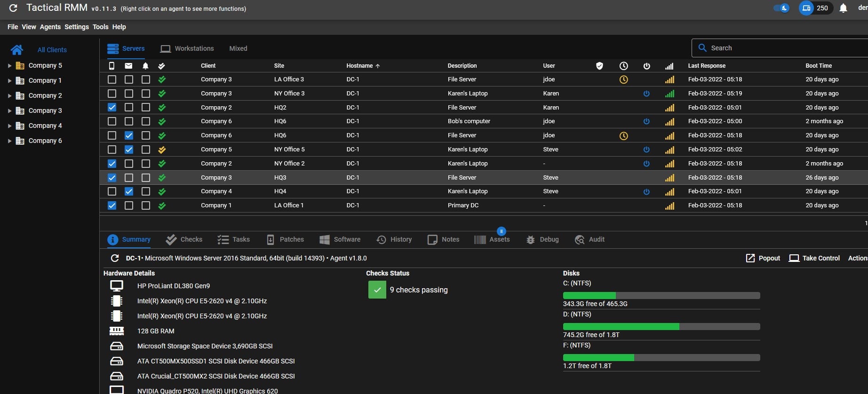Sort by the signal bars status column icon
Viewport: 868px width, 394px height.
[x=669, y=66]
